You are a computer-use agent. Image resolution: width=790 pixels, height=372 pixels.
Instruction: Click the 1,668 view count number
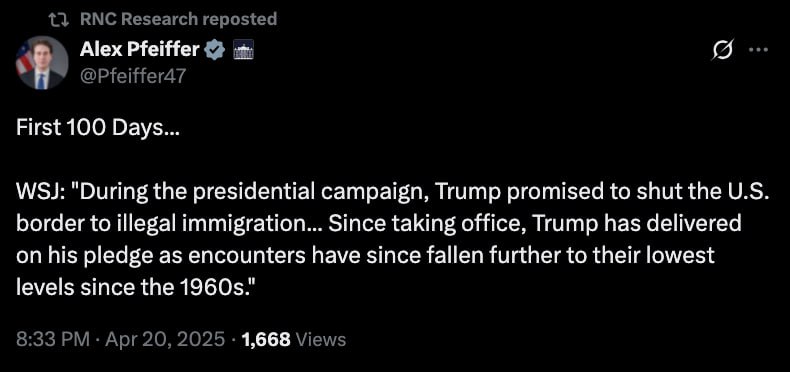click(x=266, y=340)
